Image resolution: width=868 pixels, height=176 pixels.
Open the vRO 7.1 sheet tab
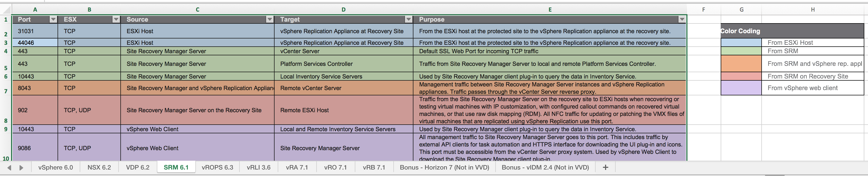[335, 167]
